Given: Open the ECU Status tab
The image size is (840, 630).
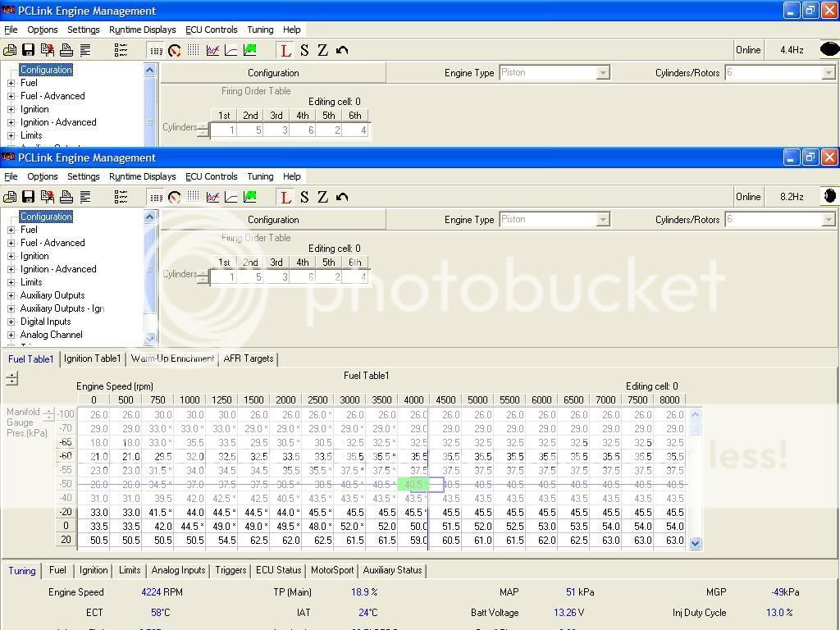Looking at the screenshot, I should [279, 570].
